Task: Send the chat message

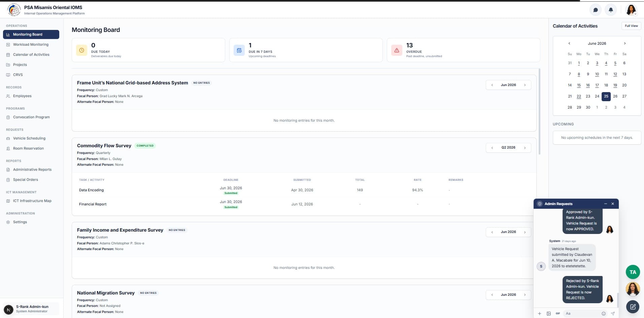Action: point(613,313)
